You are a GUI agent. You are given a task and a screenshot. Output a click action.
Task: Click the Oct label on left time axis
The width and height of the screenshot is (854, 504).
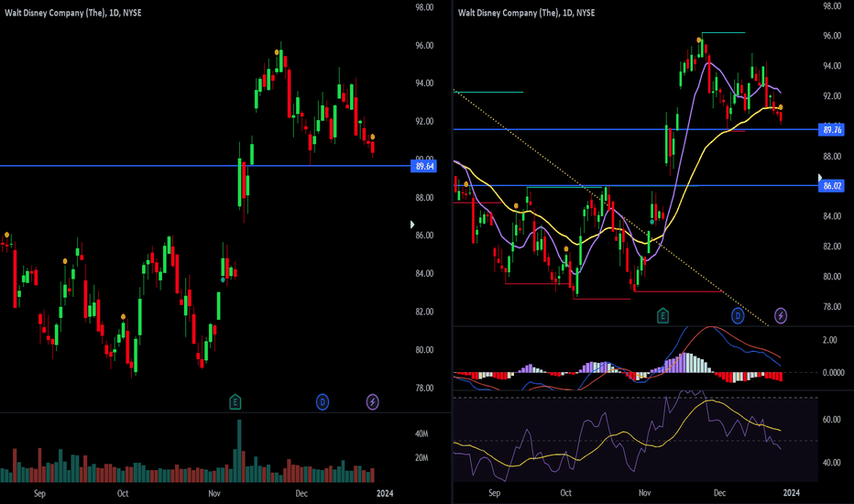[123, 493]
